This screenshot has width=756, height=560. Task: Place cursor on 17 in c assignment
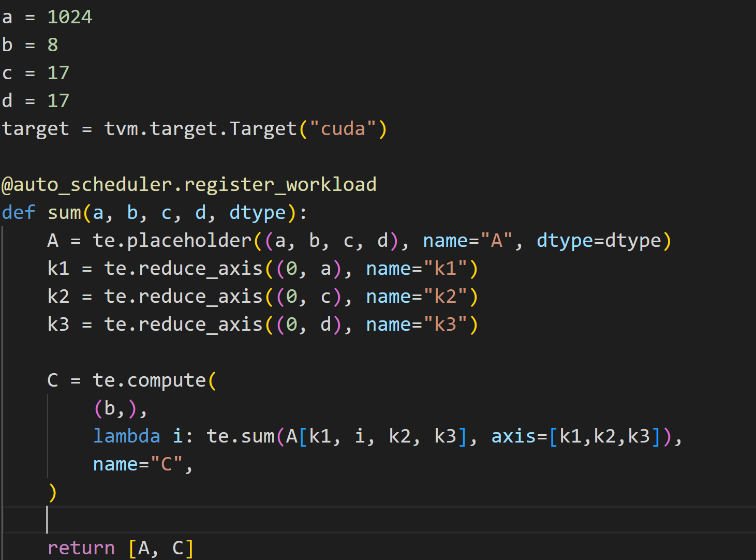click(x=58, y=73)
